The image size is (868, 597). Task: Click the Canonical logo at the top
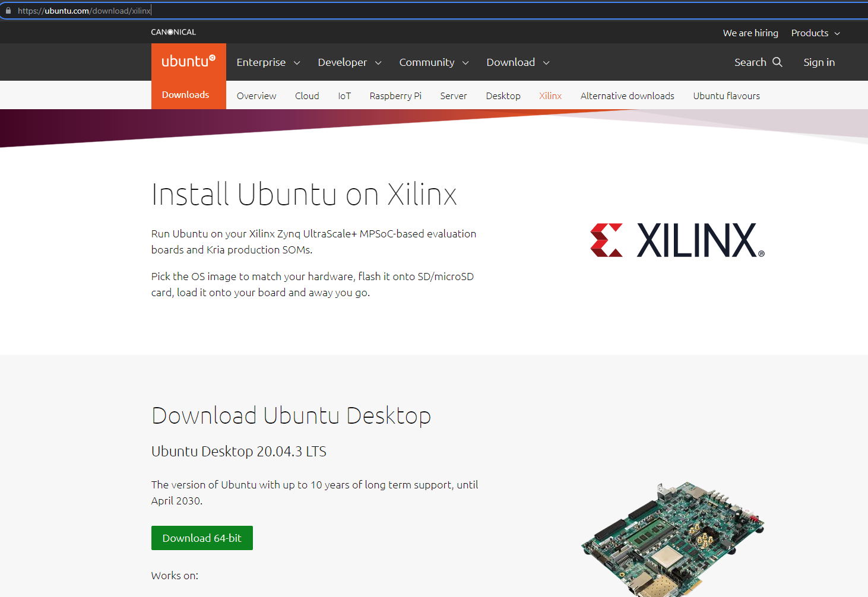tap(173, 32)
